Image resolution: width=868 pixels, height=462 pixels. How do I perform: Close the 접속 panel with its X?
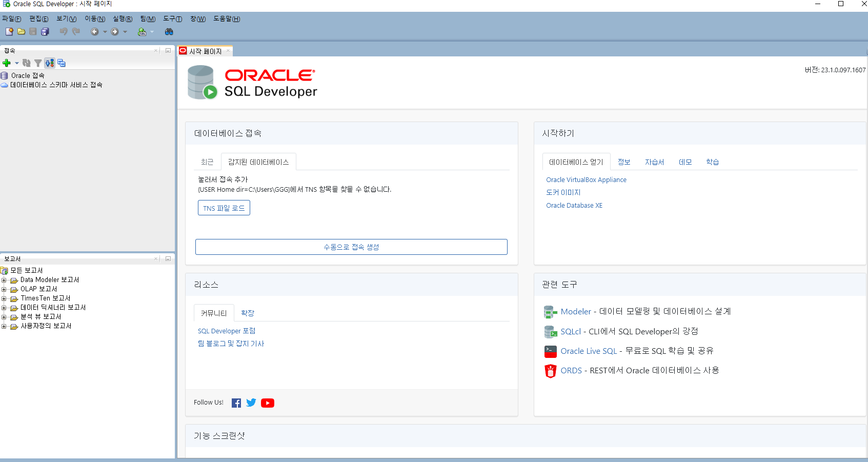point(156,50)
